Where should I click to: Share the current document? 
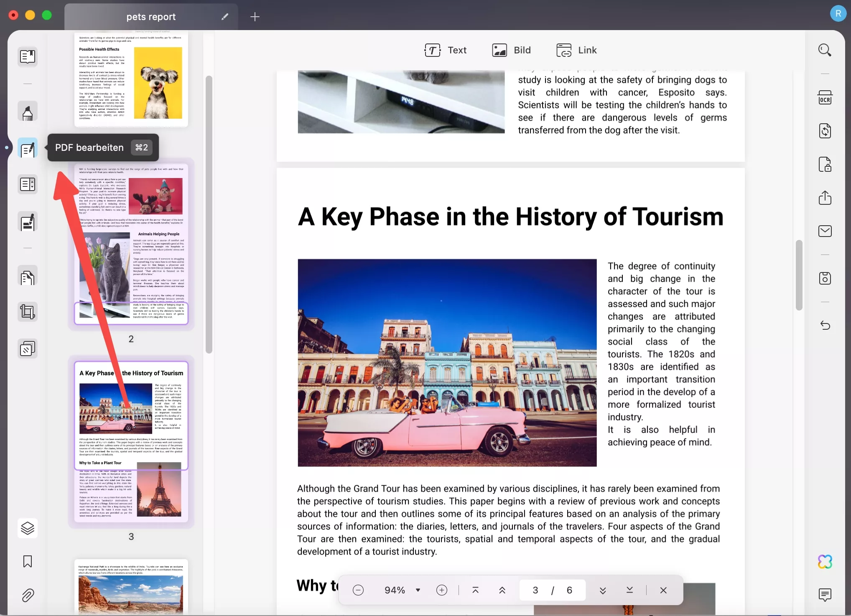826,197
